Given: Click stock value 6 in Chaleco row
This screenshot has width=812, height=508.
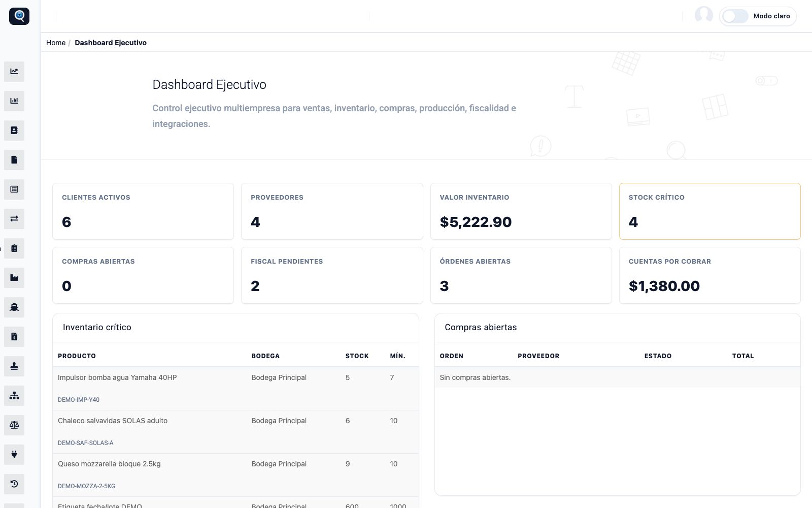Looking at the screenshot, I should pyautogui.click(x=348, y=421).
